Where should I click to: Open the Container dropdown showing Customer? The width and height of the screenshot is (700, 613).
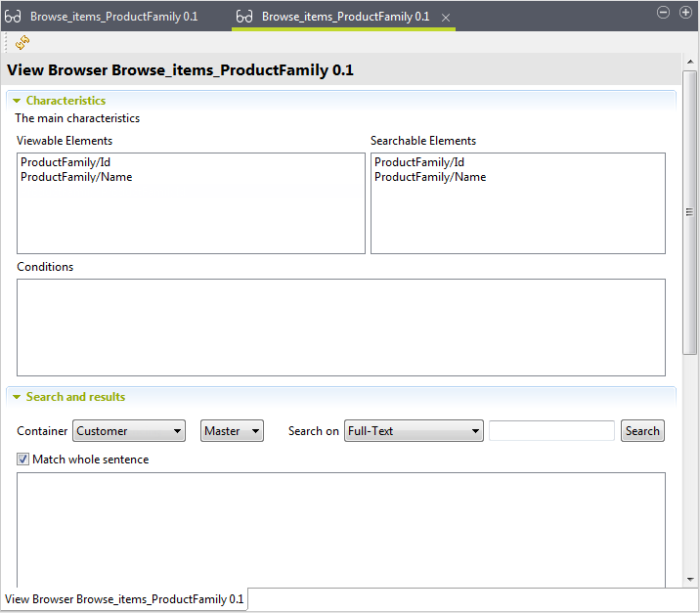(x=130, y=431)
